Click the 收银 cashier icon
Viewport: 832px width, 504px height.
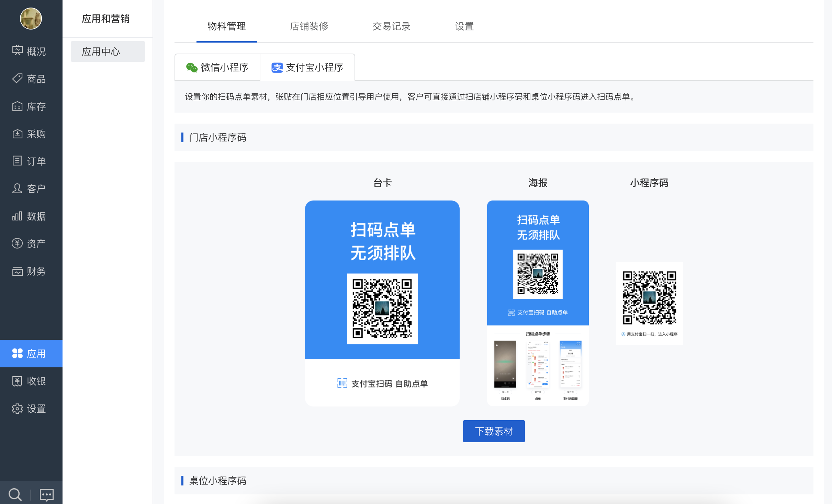pos(18,381)
